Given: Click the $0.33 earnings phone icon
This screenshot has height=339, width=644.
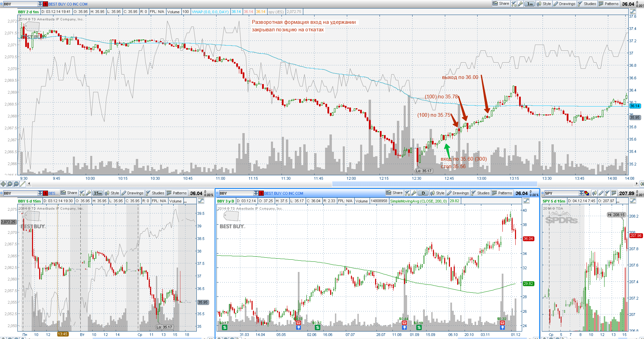Looking at the screenshot, I should [299, 323].
